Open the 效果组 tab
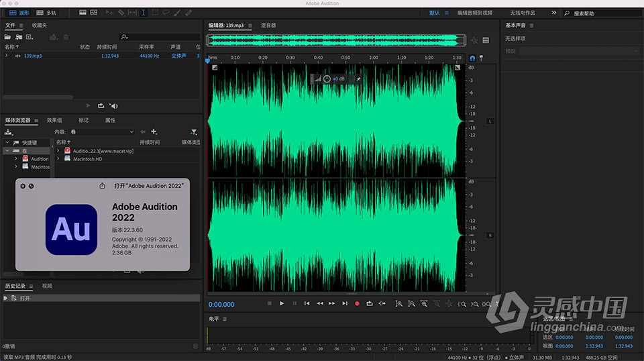 point(54,120)
